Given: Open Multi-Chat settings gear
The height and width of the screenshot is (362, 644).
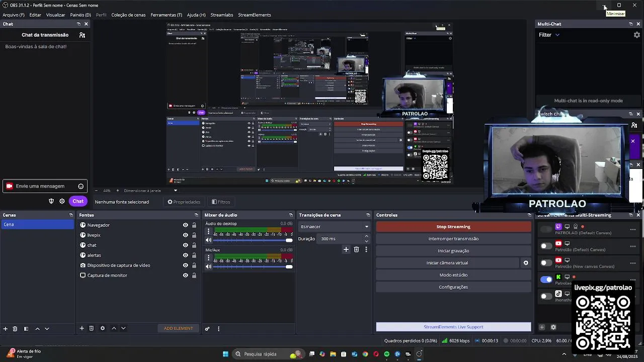Looking at the screenshot, I should click(637, 35).
